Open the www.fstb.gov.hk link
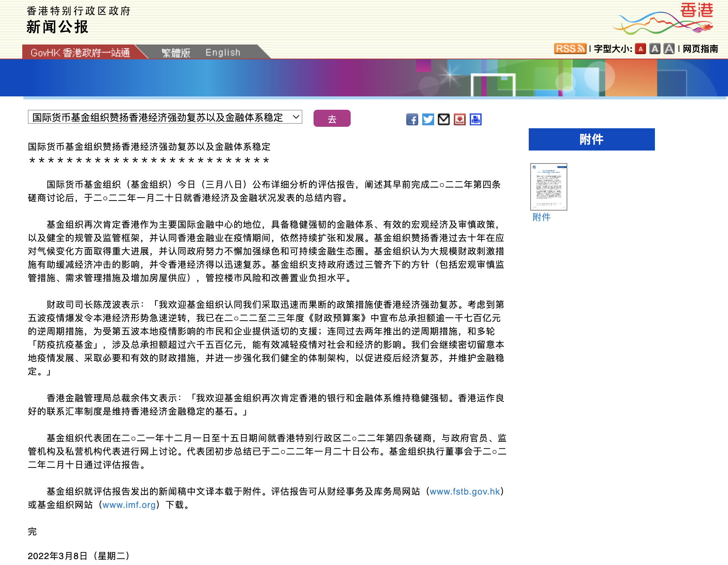728x565 pixels. click(x=464, y=492)
